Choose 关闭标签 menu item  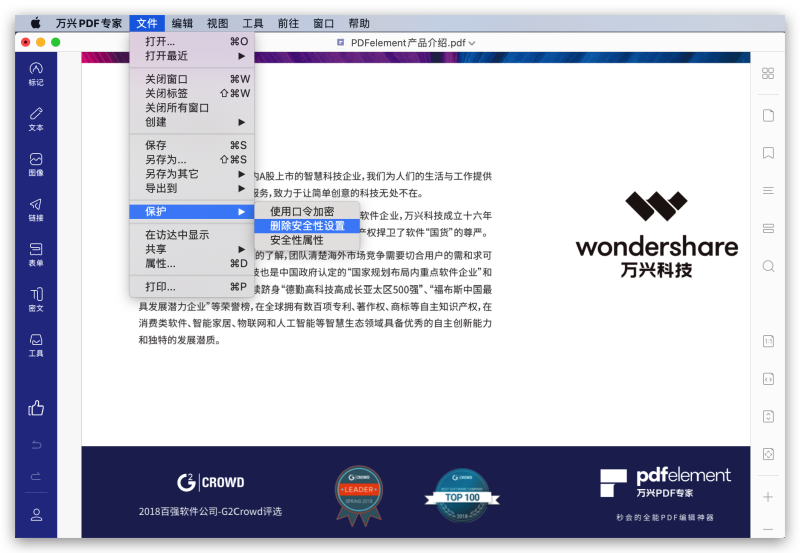(192, 93)
